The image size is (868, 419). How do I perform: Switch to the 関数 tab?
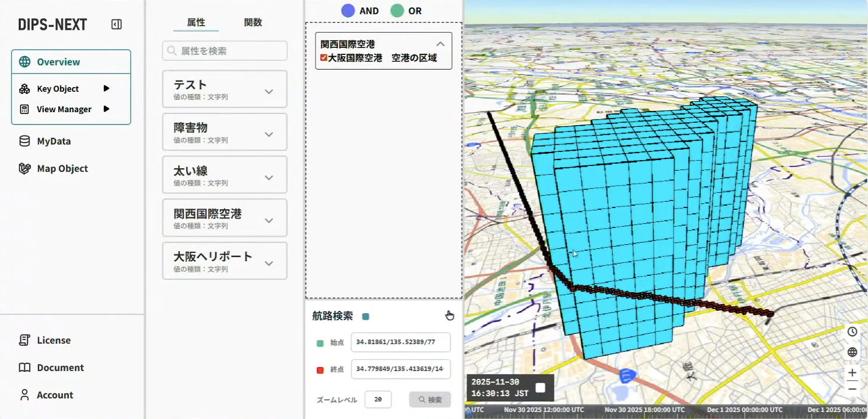(x=253, y=22)
